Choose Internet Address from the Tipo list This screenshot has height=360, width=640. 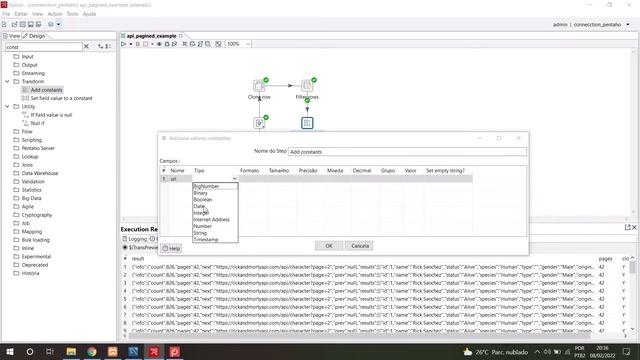(x=215, y=220)
